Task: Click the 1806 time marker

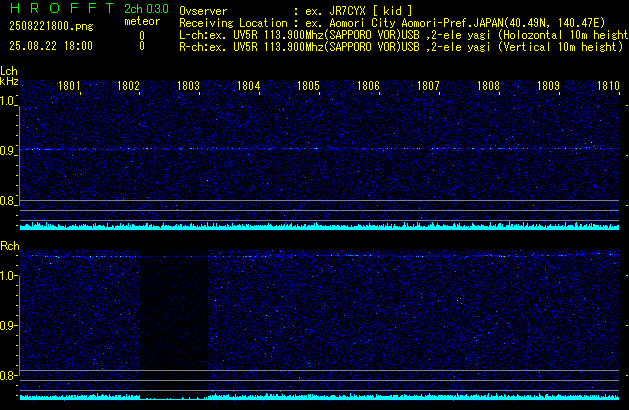Action: pyautogui.click(x=368, y=86)
